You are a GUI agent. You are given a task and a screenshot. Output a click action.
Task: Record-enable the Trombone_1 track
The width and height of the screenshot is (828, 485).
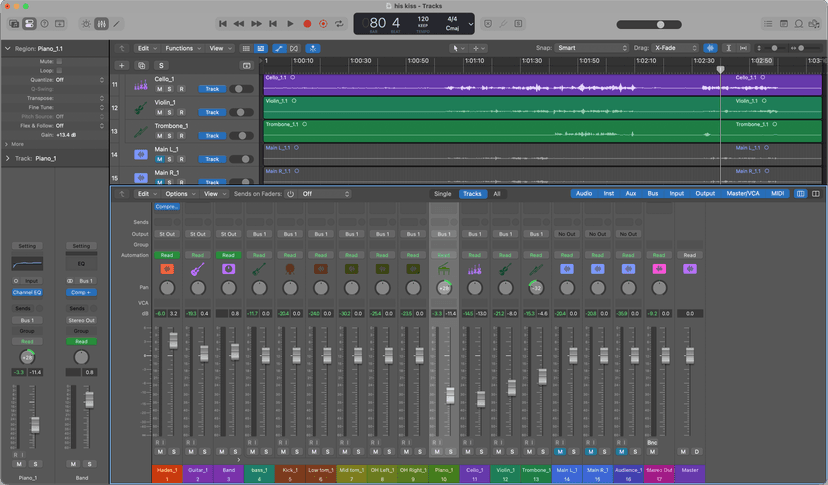(x=181, y=136)
